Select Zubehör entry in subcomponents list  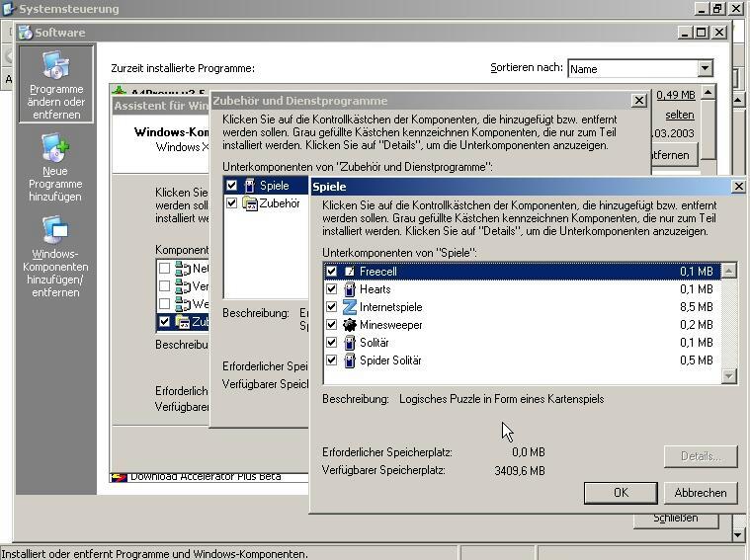(x=280, y=203)
